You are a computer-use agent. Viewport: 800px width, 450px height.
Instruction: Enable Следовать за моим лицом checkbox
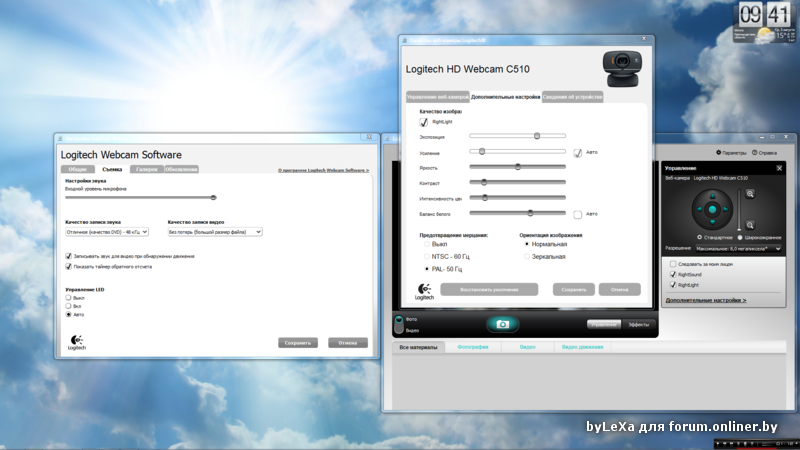point(673,264)
